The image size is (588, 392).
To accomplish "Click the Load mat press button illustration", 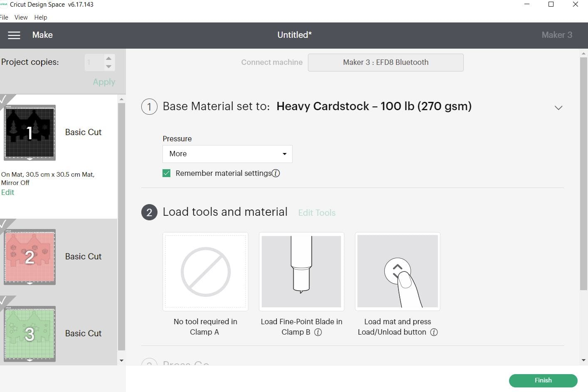I will [x=398, y=271].
